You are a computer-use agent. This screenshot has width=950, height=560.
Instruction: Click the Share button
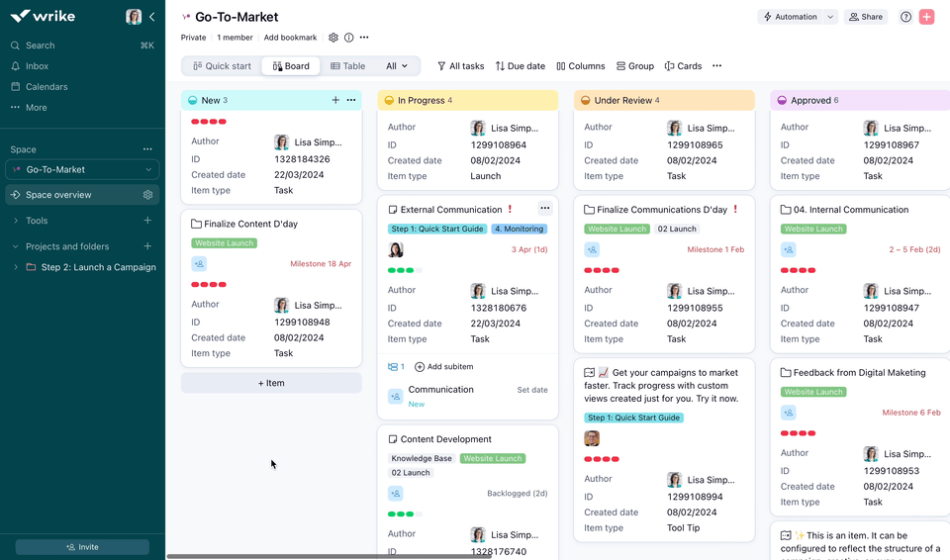pos(866,17)
